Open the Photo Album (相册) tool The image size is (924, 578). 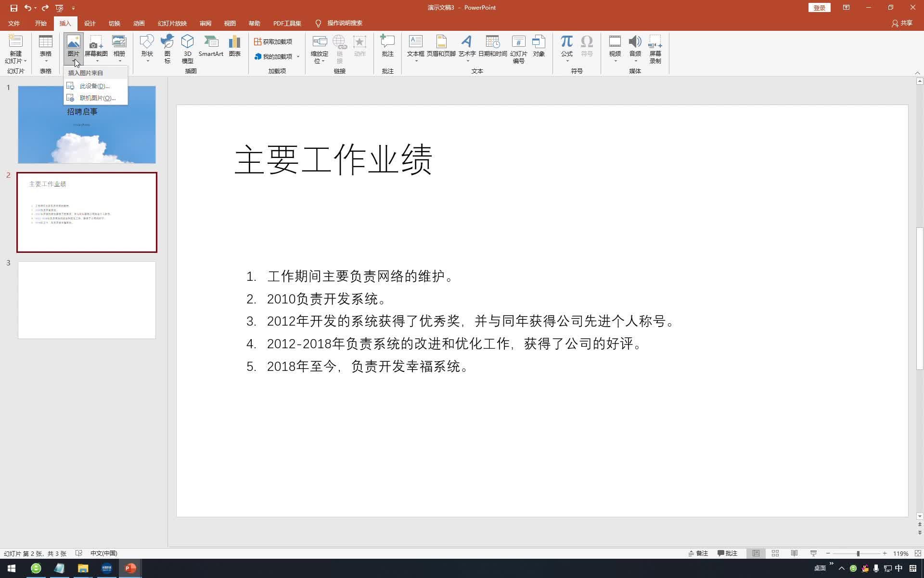[119, 49]
